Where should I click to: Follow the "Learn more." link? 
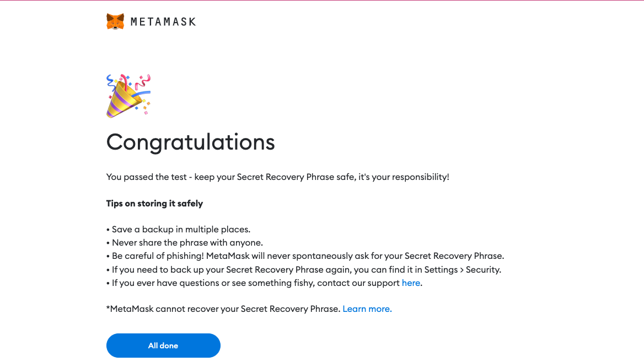coord(367,309)
